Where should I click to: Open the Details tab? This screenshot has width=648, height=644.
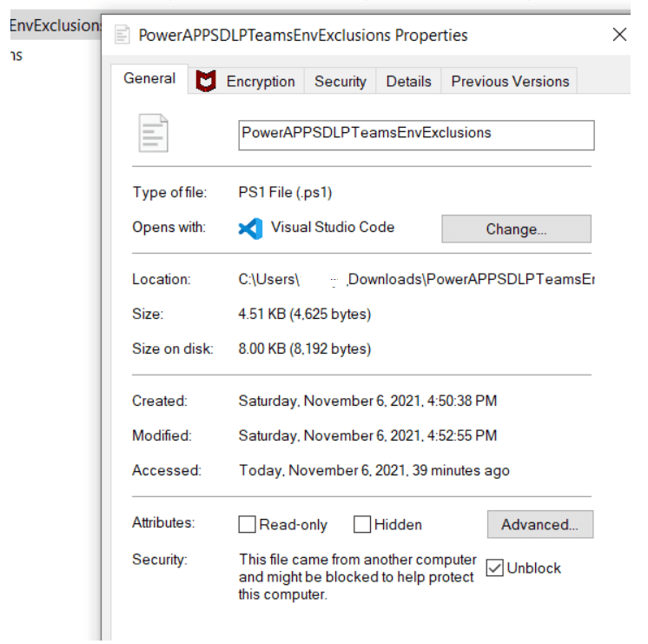pyautogui.click(x=408, y=82)
